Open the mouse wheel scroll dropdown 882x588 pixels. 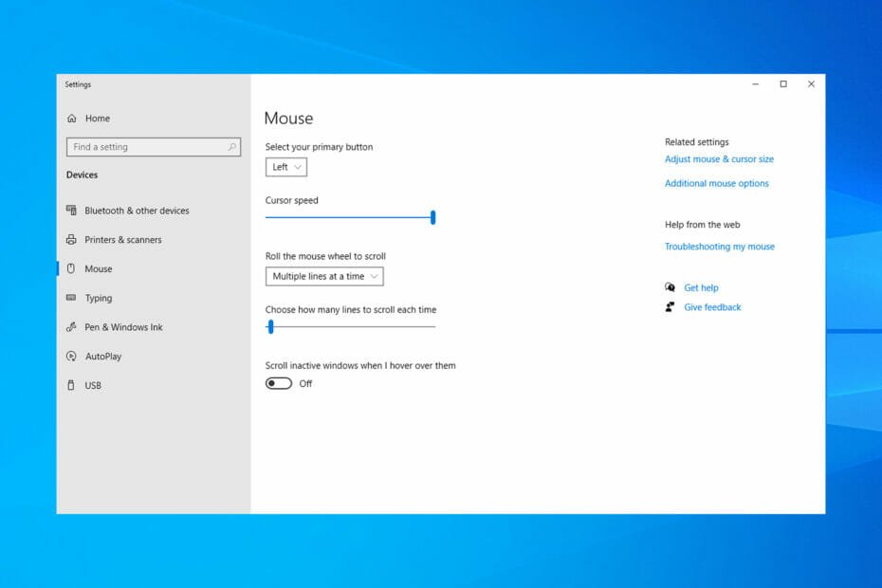point(324,276)
